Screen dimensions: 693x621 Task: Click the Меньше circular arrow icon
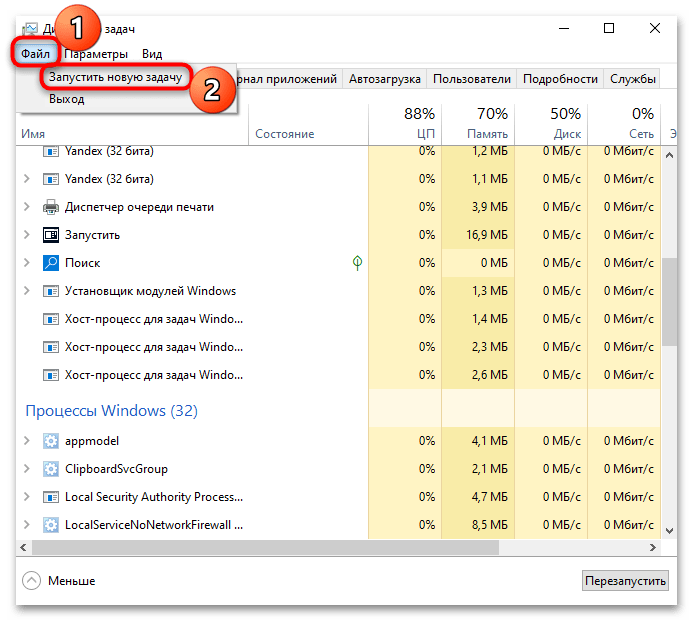[x=31, y=580]
